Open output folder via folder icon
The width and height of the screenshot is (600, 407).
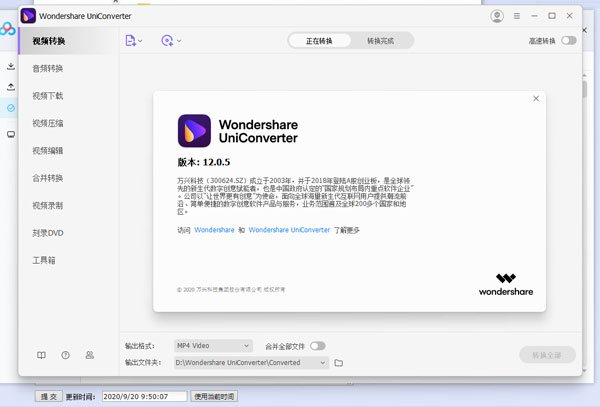pos(338,362)
